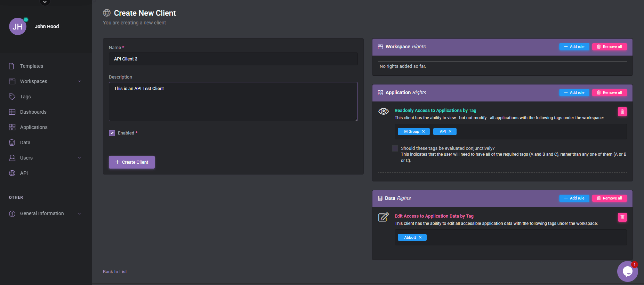
Task: Remove all Data Rights rules
Action: (609, 198)
